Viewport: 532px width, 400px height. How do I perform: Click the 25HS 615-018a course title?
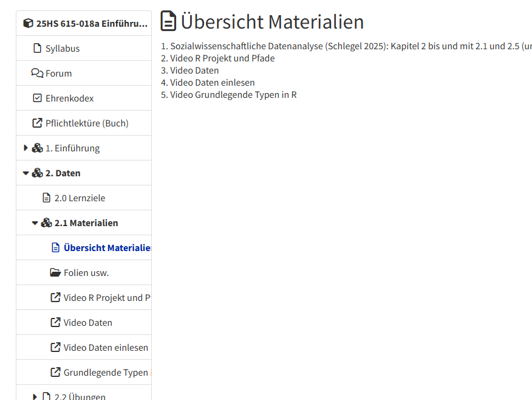tap(91, 24)
